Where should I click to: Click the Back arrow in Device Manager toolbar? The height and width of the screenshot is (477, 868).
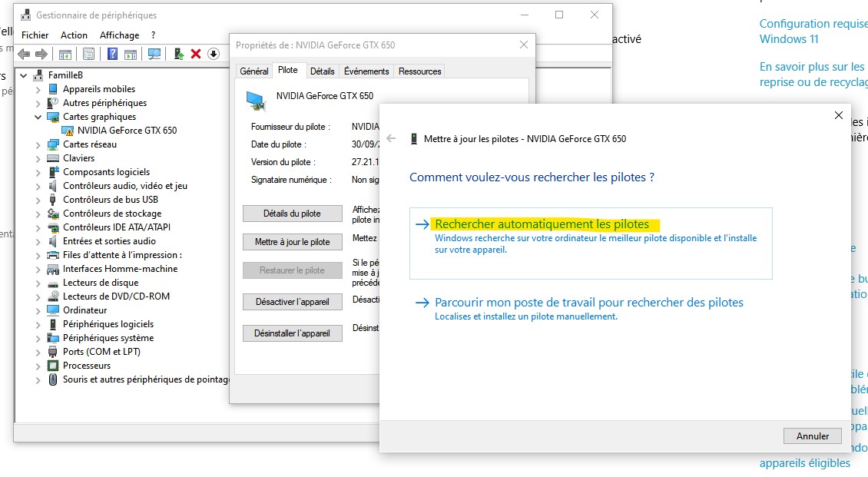[x=24, y=54]
